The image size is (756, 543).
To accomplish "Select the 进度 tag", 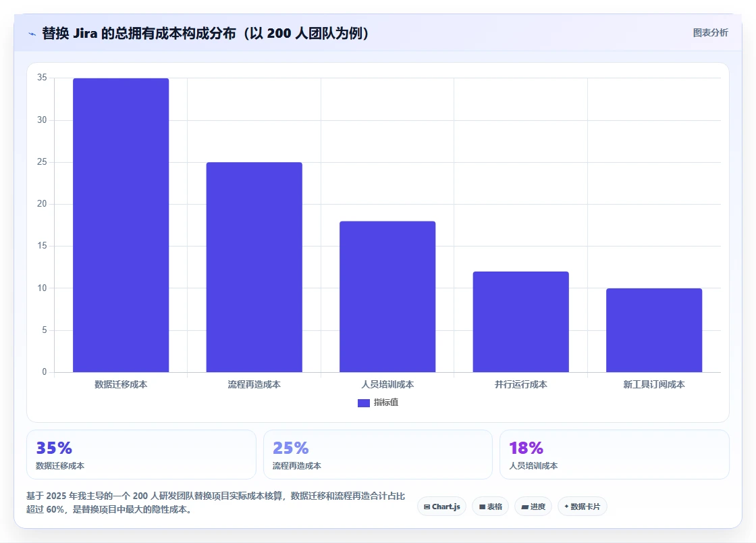I will (533, 507).
